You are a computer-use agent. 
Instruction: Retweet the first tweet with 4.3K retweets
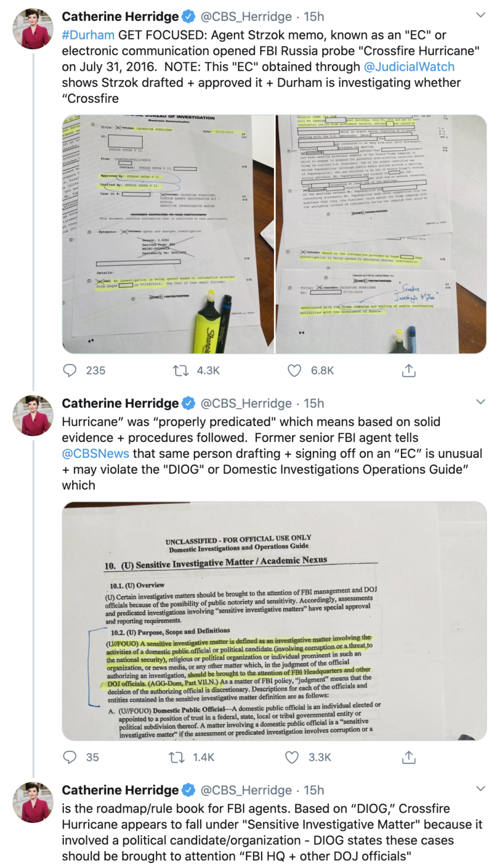(x=180, y=371)
